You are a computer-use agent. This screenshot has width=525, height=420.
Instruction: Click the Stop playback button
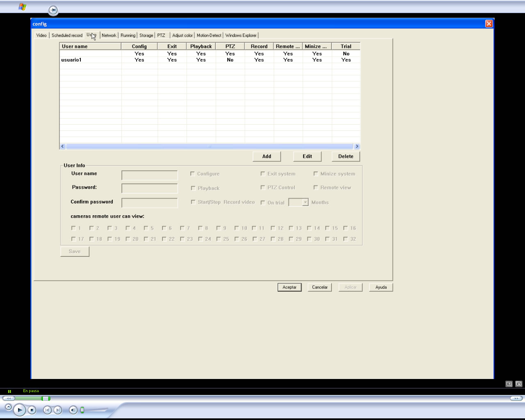[32, 410]
